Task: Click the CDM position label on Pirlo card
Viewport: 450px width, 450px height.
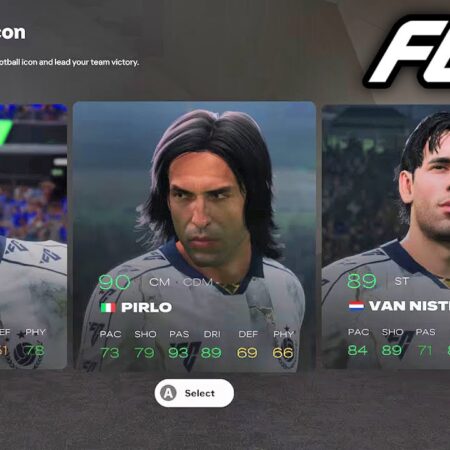Action: coord(198,282)
